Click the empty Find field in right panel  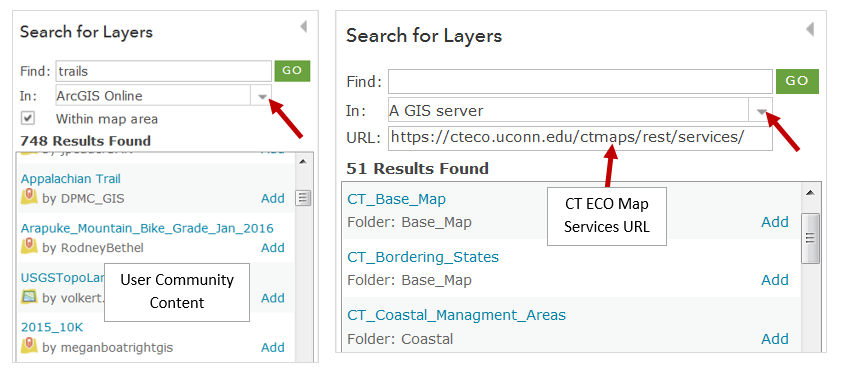[580, 81]
